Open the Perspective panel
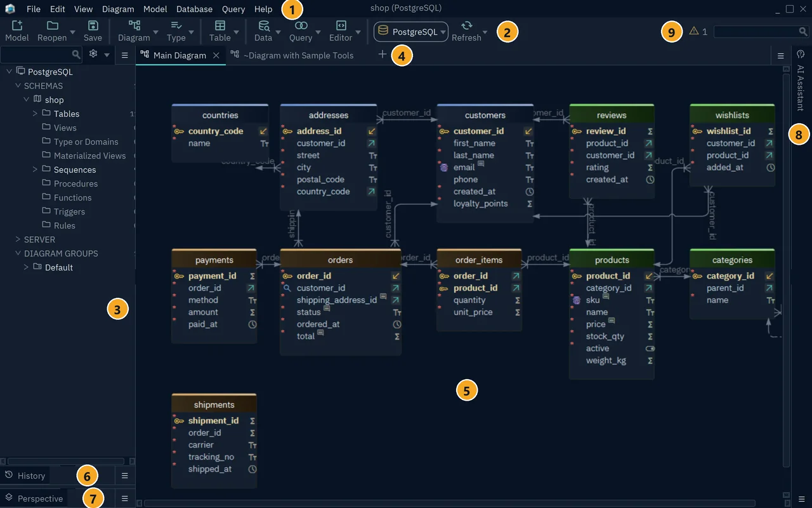 pos(34,498)
